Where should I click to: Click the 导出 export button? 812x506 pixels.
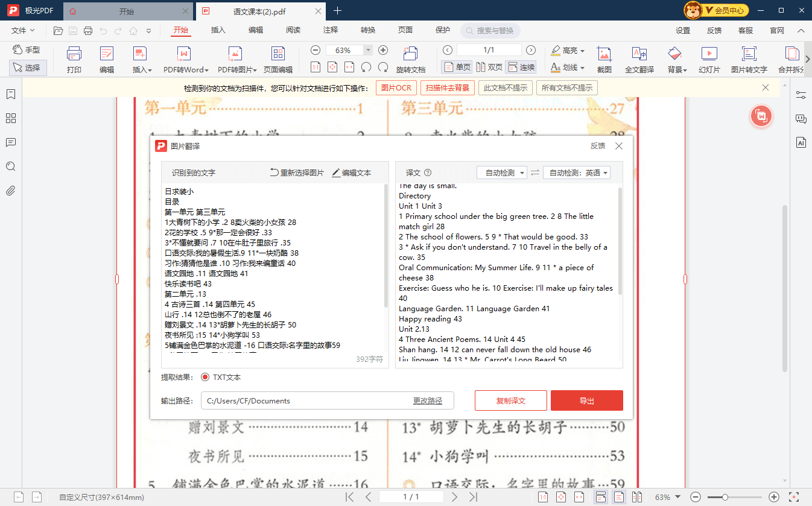[586, 400]
